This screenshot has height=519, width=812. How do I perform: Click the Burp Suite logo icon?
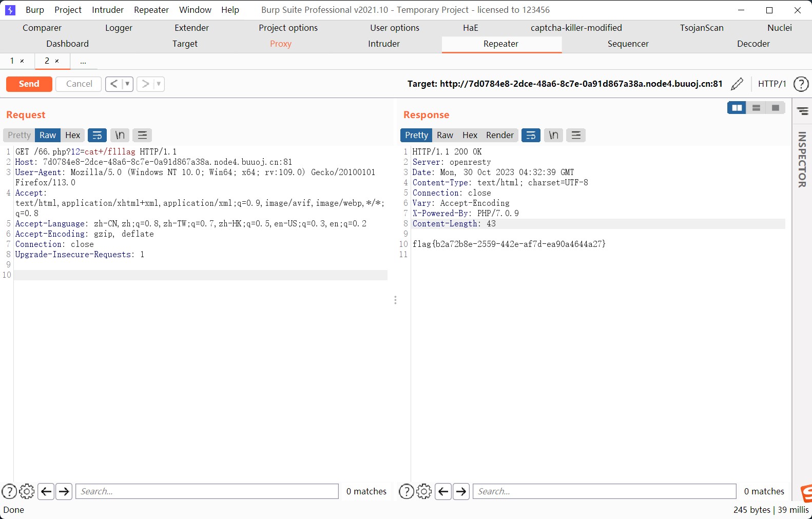(x=10, y=10)
